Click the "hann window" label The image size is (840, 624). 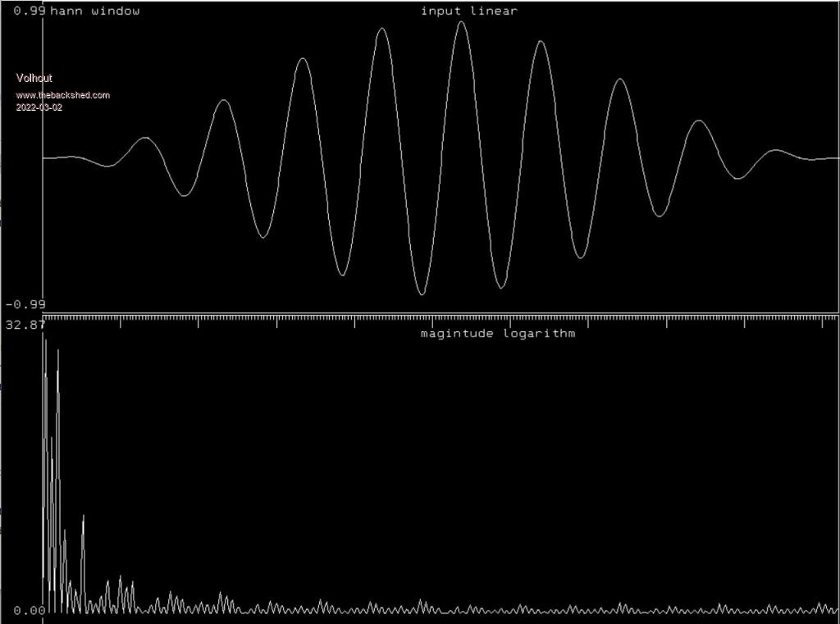point(95,11)
